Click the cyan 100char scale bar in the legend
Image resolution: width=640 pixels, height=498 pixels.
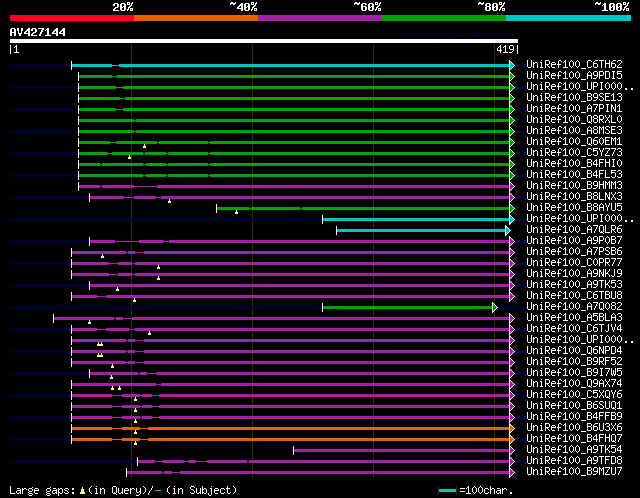[x=447, y=490]
